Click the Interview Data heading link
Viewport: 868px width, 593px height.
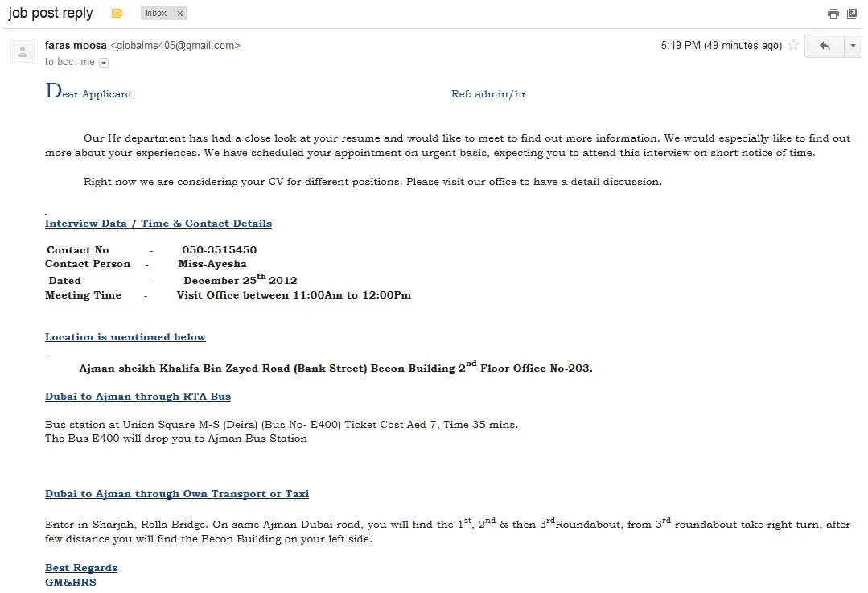(x=158, y=223)
